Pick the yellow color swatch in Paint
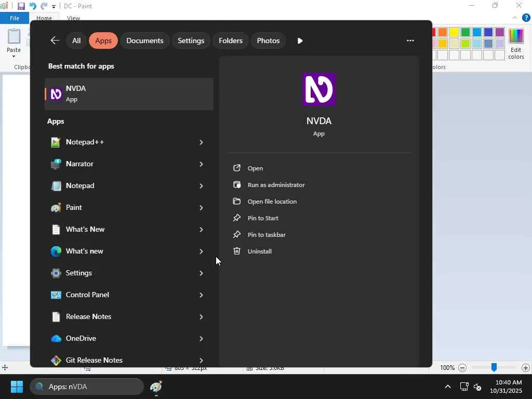The image size is (532, 399). [x=454, y=32]
